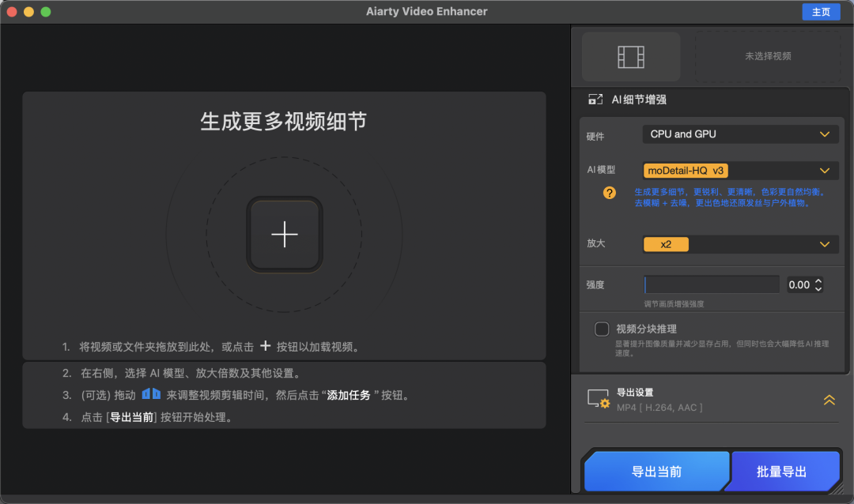
Task: Go to 主页 using the top-right button
Action: tap(821, 12)
